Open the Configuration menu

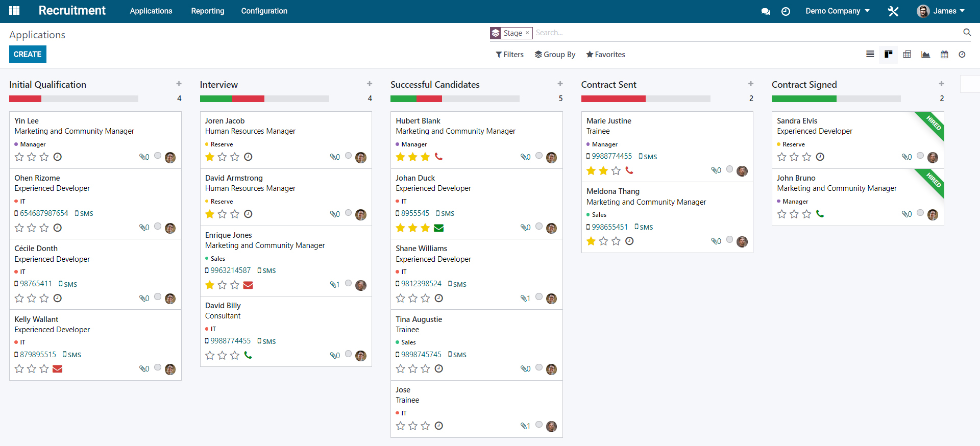[264, 11]
